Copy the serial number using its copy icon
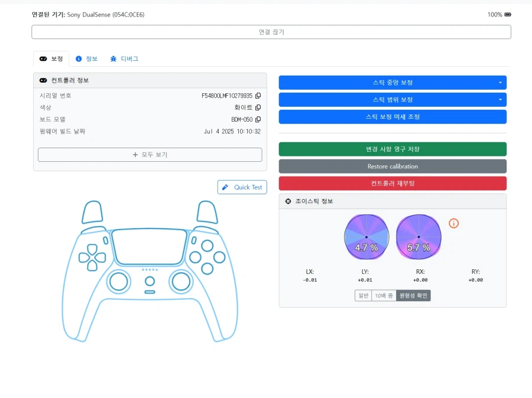532x398 pixels. (258, 95)
